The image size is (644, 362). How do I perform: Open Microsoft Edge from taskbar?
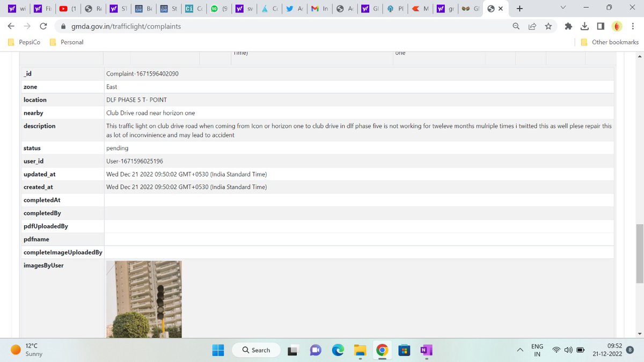(x=338, y=350)
